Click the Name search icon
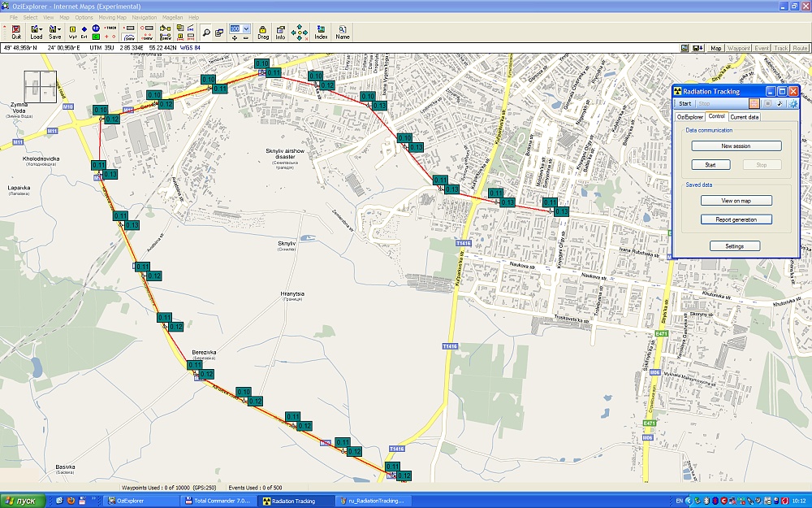The image size is (812, 508). (343, 33)
